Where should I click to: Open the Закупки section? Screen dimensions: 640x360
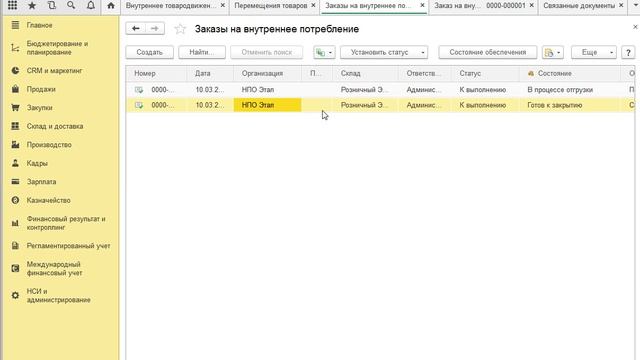(x=40, y=108)
